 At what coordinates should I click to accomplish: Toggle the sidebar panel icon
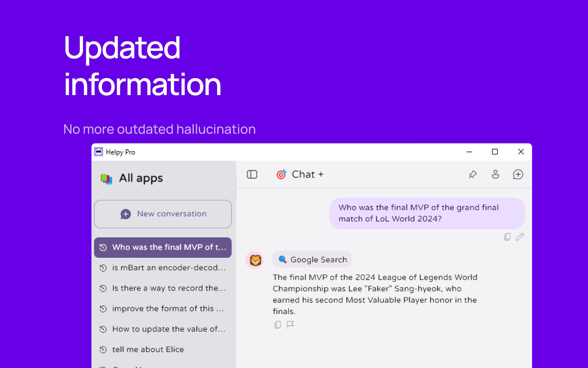(x=252, y=174)
